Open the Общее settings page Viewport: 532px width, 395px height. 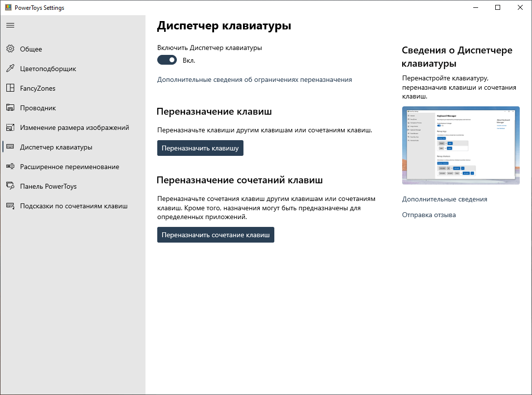[73, 49]
